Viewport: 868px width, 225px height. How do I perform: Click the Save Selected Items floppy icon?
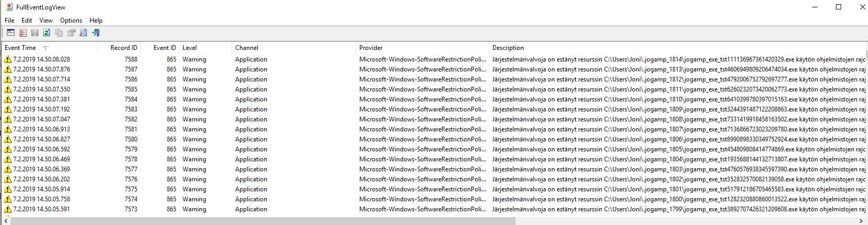point(35,33)
